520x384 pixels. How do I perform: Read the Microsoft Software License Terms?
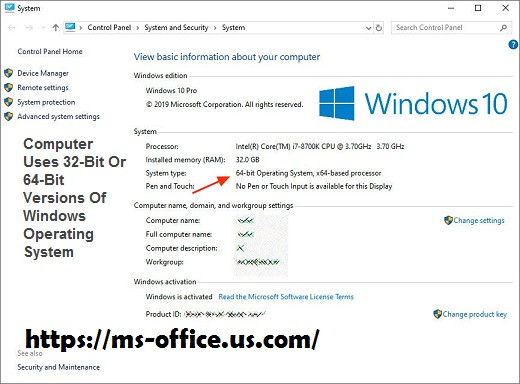point(286,297)
